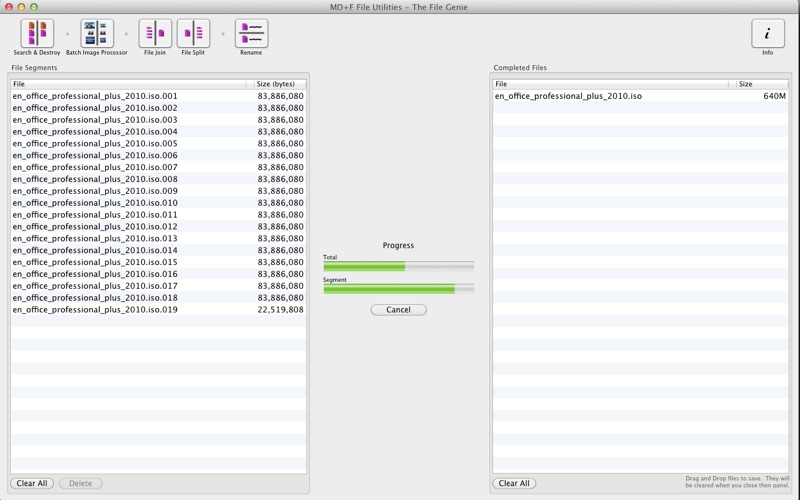Select segment en_office_professional_plus_2010.iso.001
The height and width of the screenshot is (500, 800).
158,96
